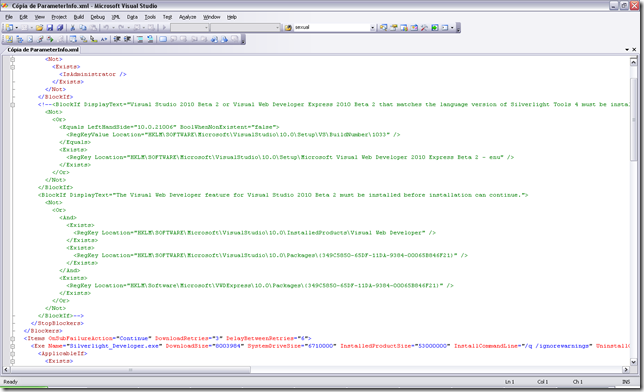Click inside the Find text box containing 'sexual'
644x392 pixels.
[331, 28]
